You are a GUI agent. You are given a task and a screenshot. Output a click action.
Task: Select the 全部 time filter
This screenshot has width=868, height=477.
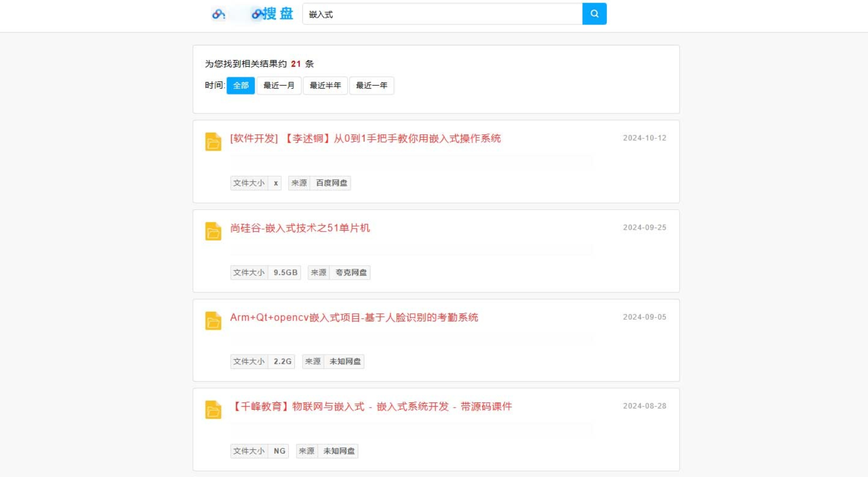click(x=240, y=86)
